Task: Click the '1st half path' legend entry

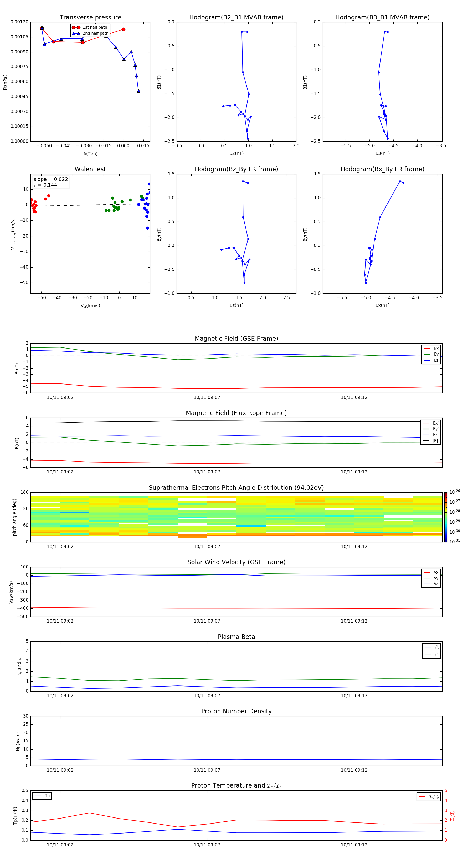Action: click(x=90, y=27)
